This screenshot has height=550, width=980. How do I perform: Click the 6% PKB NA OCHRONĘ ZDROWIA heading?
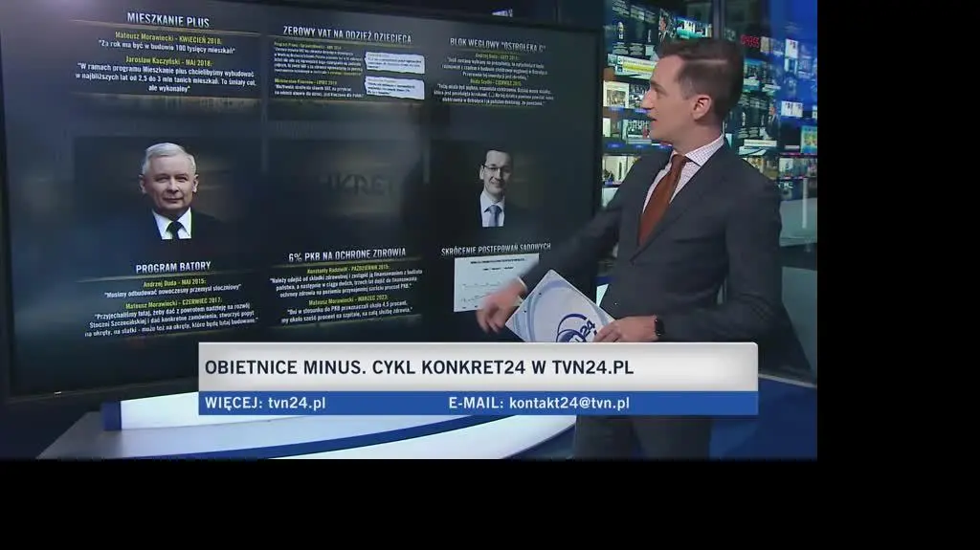pos(347,254)
